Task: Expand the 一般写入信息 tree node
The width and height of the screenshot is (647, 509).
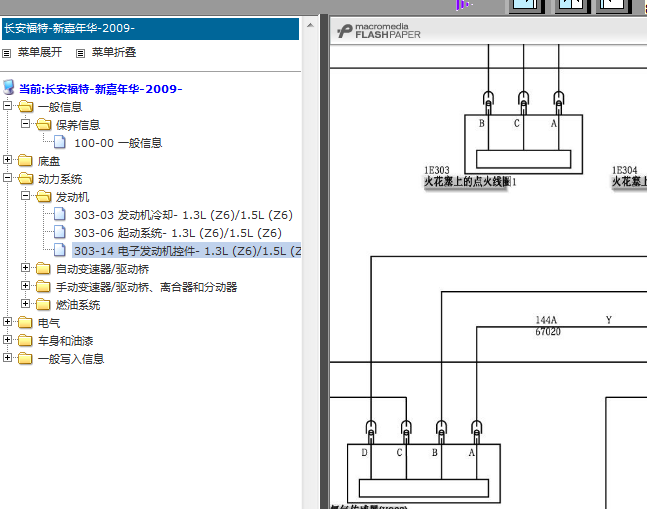Action: pyautogui.click(x=7, y=358)
